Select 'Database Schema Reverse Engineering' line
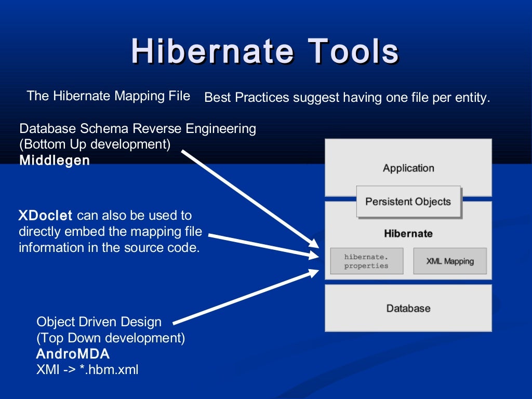532x399 pixels. tap(138, 129)
